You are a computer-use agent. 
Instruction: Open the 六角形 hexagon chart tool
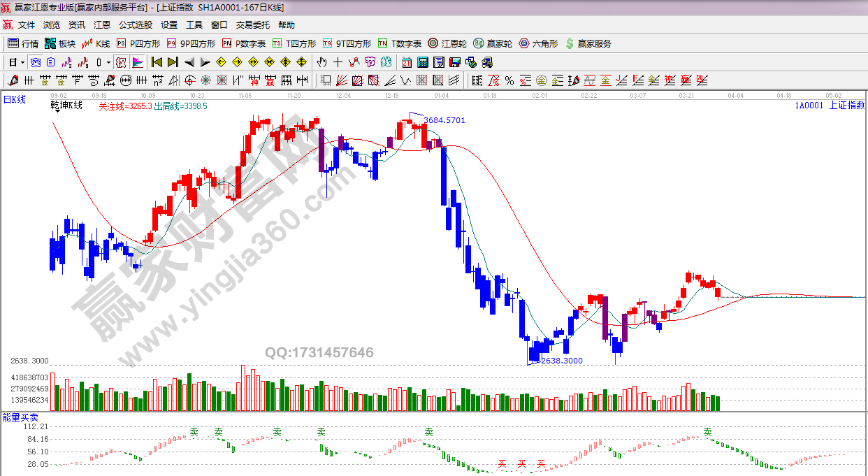pos(538,43)
